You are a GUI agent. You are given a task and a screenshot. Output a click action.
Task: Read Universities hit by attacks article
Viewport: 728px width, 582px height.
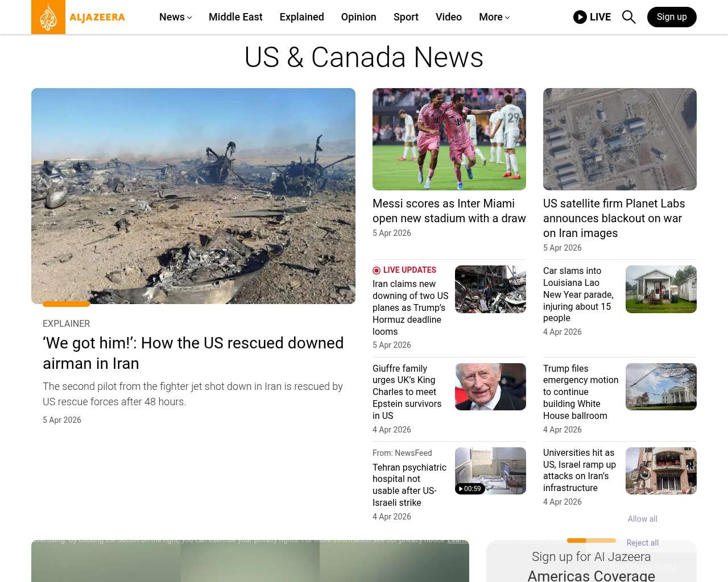click(580, 470)
